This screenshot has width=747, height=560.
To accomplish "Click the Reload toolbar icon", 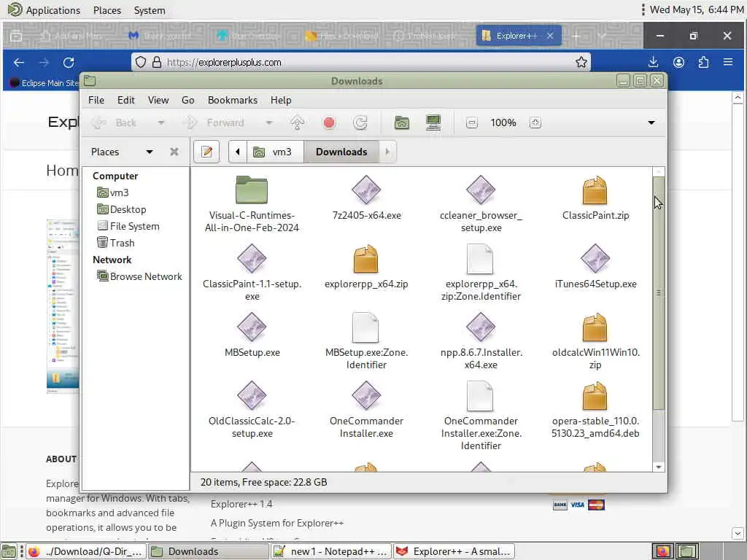I will [360, 122].
